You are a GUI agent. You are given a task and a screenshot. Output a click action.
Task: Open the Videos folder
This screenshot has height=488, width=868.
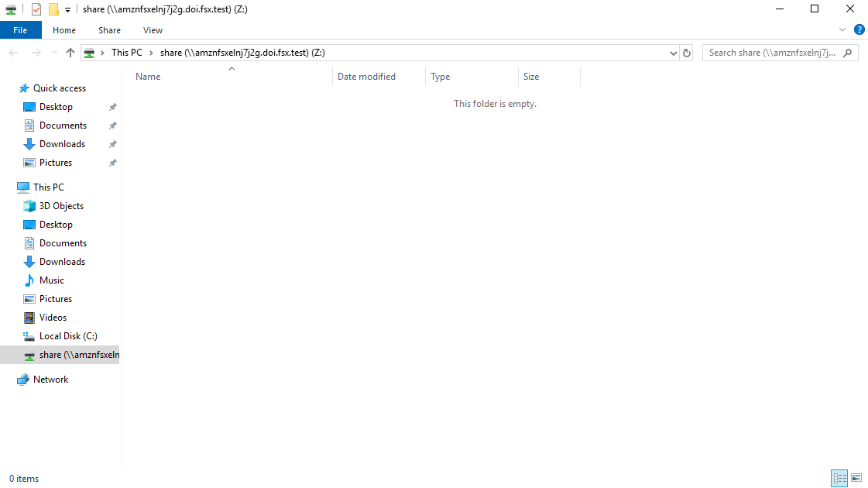[53, 318]
